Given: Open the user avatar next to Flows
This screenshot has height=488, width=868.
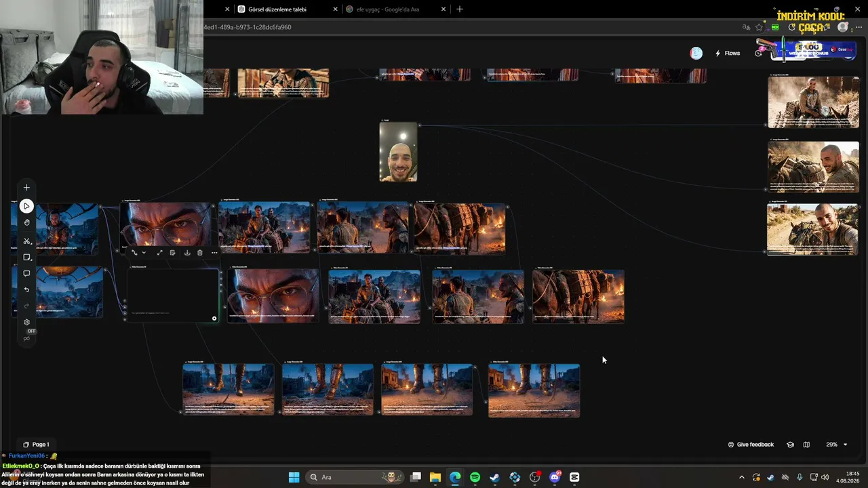Looking at the screenshot, I should (696, 54).
